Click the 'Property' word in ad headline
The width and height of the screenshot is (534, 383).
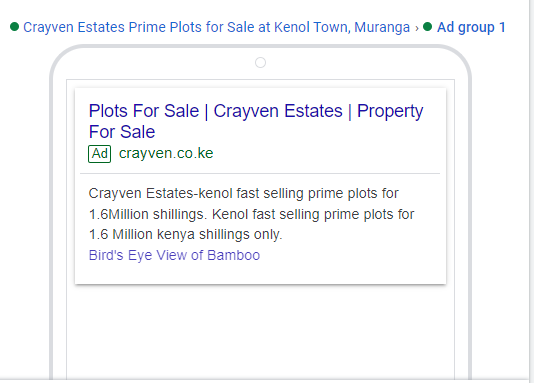click(390, 112)
